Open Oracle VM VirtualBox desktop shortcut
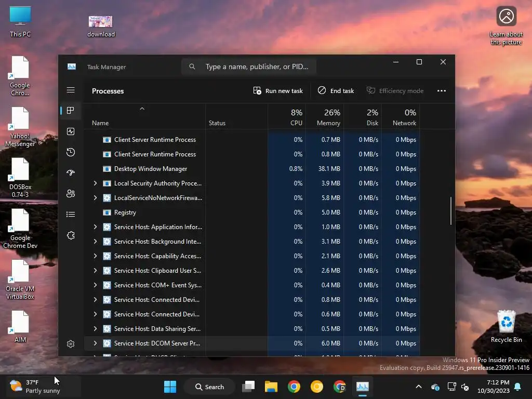 pos(20,280)
